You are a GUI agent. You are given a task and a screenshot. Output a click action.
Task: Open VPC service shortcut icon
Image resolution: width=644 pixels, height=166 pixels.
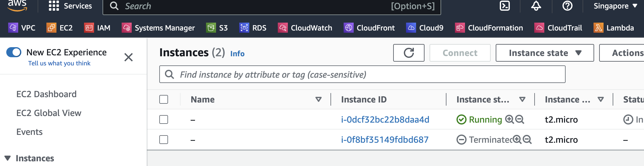[13, 28]
